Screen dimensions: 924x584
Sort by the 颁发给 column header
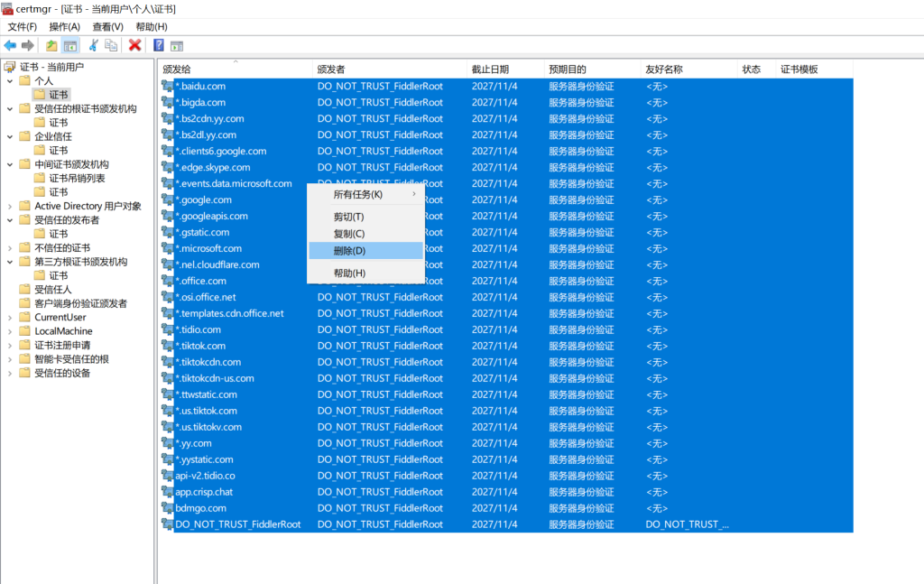[236, 69]
